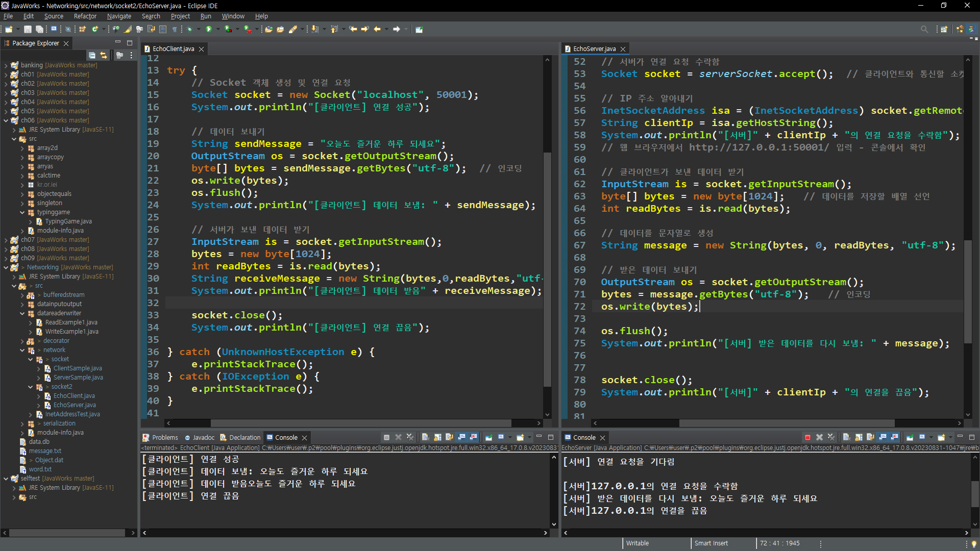Screen dimensions: 980x551
Task: Click horizontal scrollbar of EchoClient editor
Action: [x=360, y=423]
